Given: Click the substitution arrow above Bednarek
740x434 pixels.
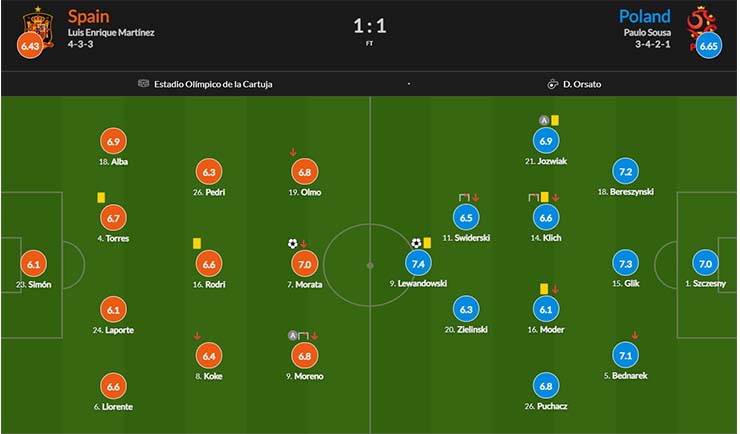Looking at the screenshot, I should coord(635,335).
